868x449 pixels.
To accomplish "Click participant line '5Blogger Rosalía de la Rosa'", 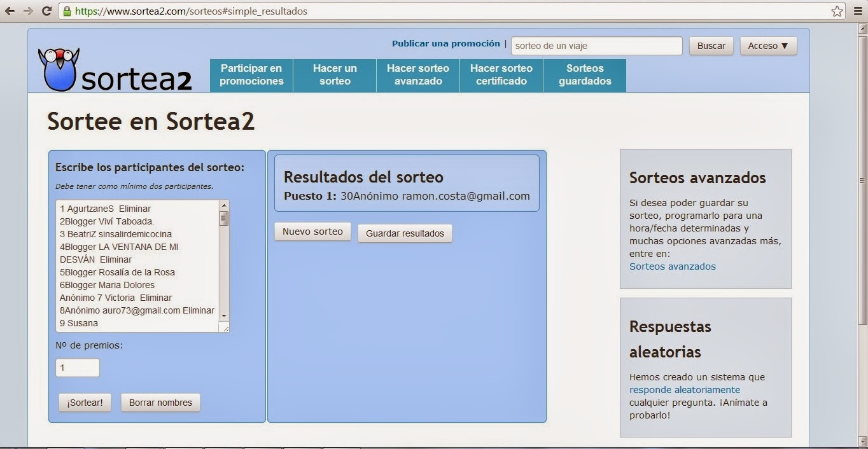I will 117,272.
